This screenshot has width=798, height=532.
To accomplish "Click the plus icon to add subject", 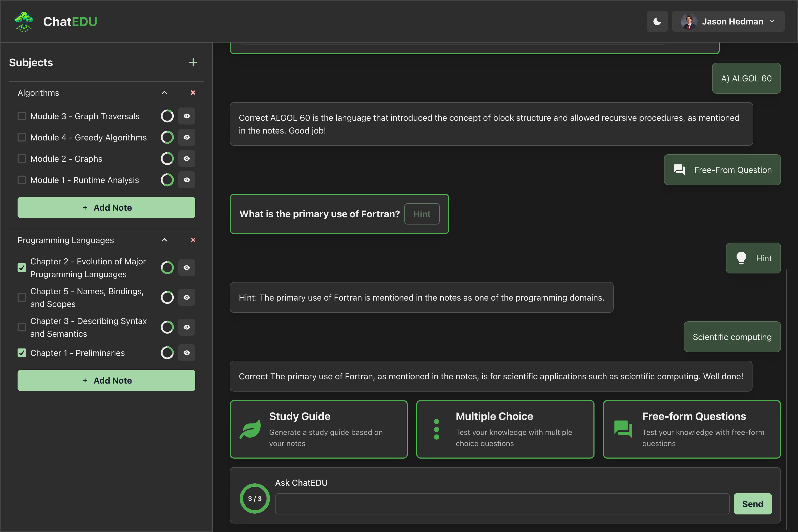I will pyautogui.click(x=193, y=63).
